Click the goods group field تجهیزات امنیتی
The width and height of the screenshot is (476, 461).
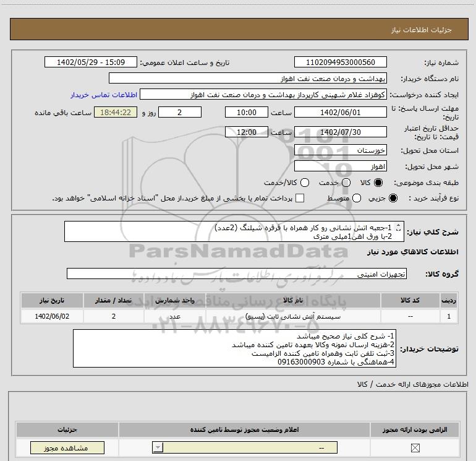[x=237, y=274]
